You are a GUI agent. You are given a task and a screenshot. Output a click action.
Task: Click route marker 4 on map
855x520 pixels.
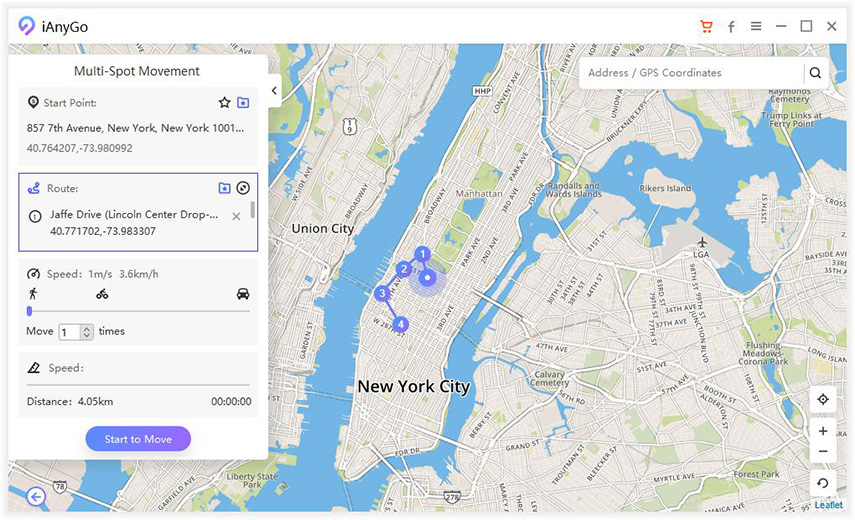tap(400, 325)
